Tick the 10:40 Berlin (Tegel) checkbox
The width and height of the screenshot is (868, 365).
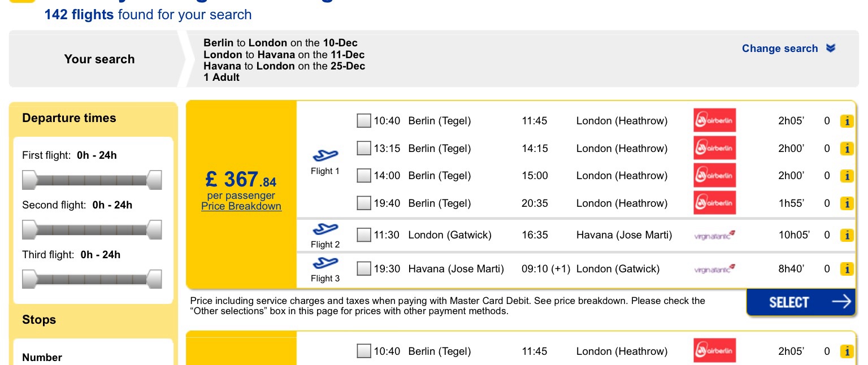(x=364, y=121)
